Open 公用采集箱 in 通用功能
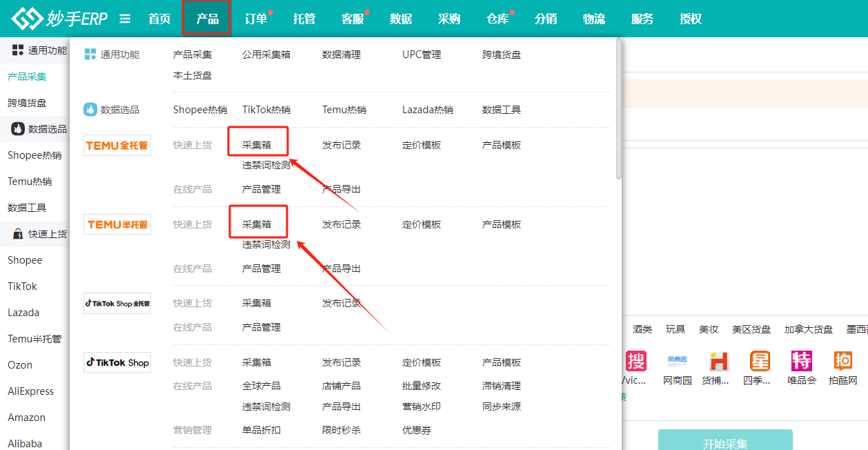This screenshot has width=868, height=450. [266, 55]
